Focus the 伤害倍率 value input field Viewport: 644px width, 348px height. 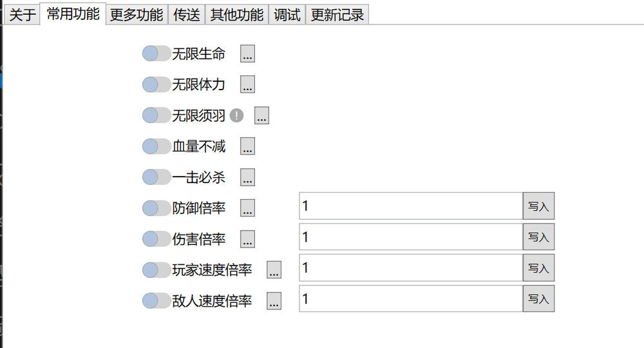(x=411, y=237)
